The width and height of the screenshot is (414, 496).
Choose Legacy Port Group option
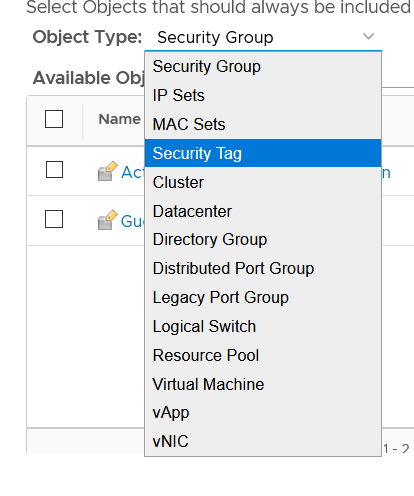(263, 298)
